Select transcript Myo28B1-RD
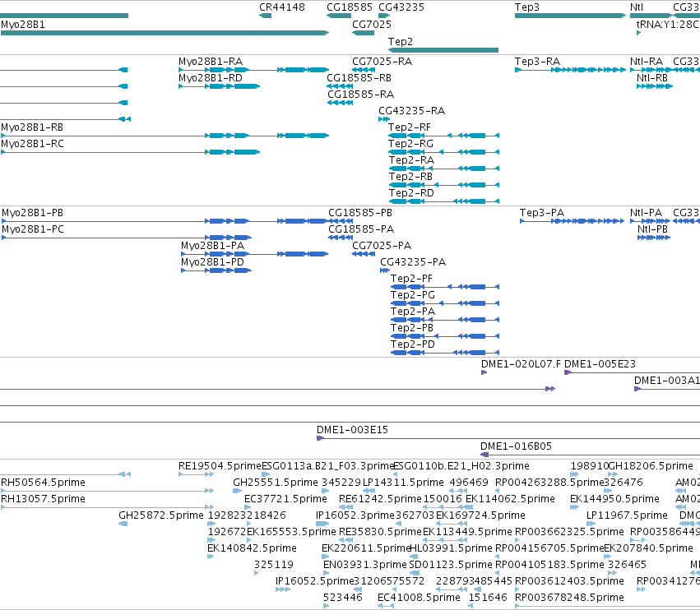 click(219, 86)
